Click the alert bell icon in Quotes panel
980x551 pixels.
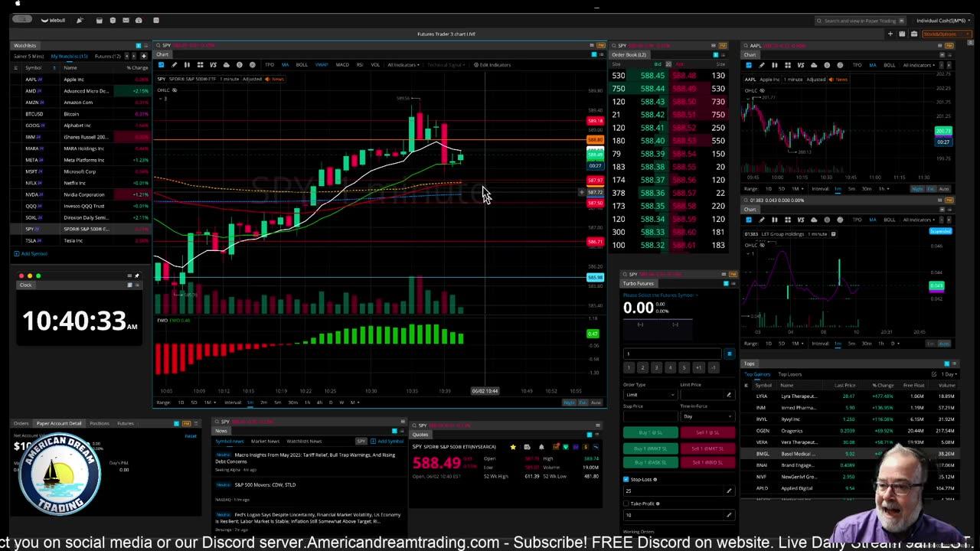point(541,447)
